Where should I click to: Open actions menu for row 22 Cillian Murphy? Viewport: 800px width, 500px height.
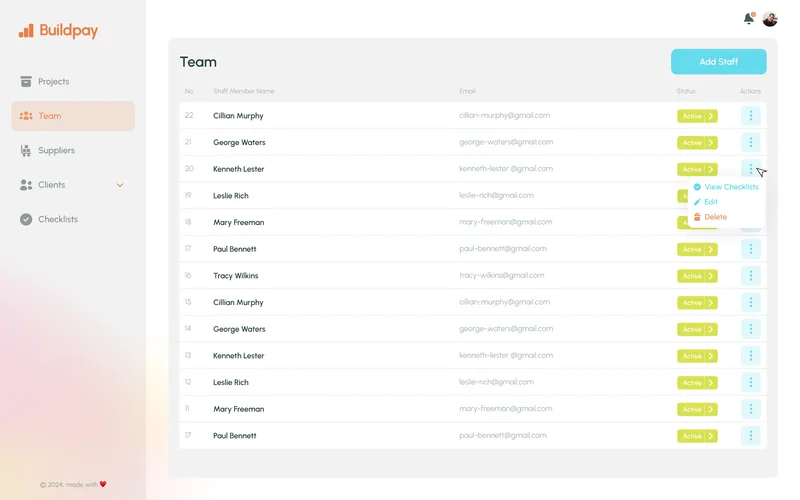[751, 116]
